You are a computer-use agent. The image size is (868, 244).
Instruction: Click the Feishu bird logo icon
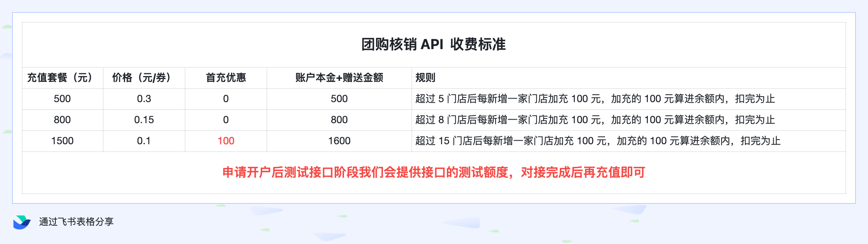coord(22,222)
